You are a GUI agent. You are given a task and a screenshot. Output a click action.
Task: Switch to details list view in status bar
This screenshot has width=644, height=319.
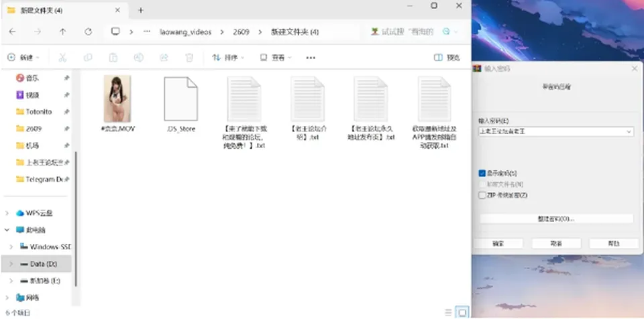[449, 312]
